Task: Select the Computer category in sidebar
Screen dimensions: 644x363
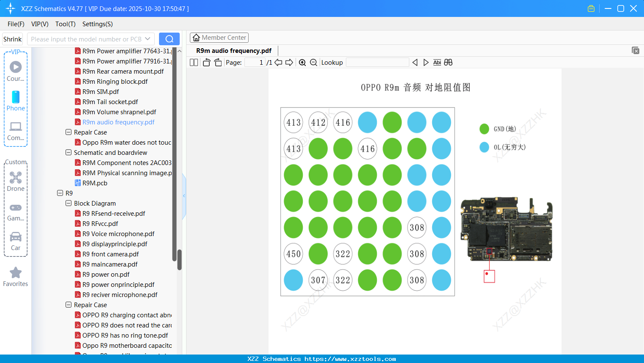Action: (x=16, y=131)
